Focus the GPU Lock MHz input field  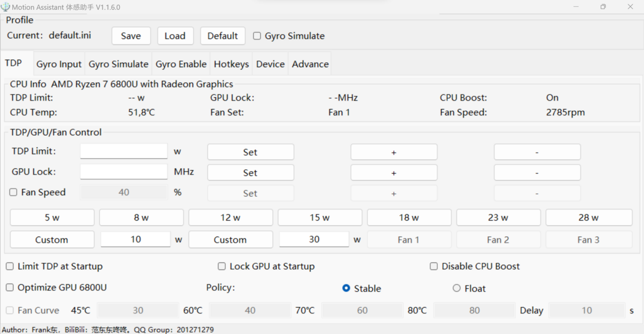(124, 172)
